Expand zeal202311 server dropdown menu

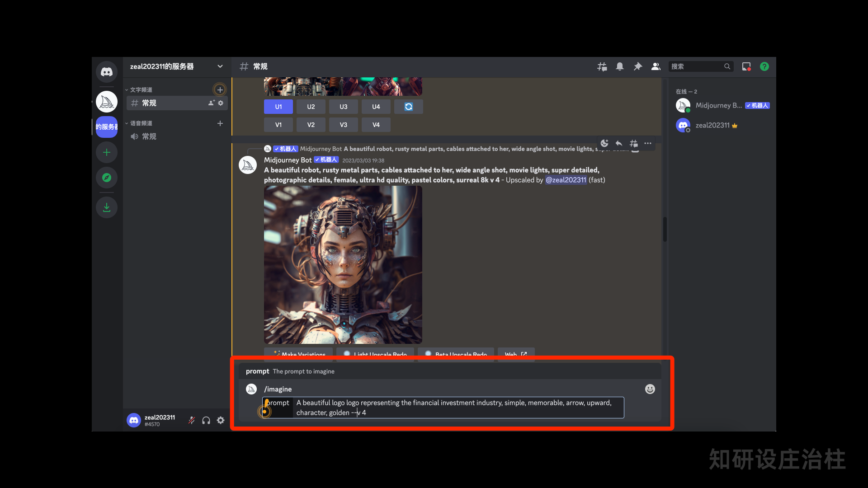coord(220,66)
